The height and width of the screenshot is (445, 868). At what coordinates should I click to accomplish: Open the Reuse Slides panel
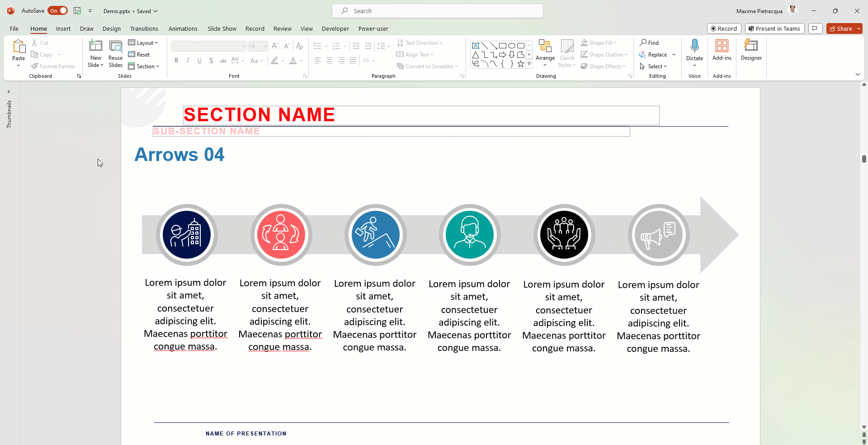click(116, 47)
